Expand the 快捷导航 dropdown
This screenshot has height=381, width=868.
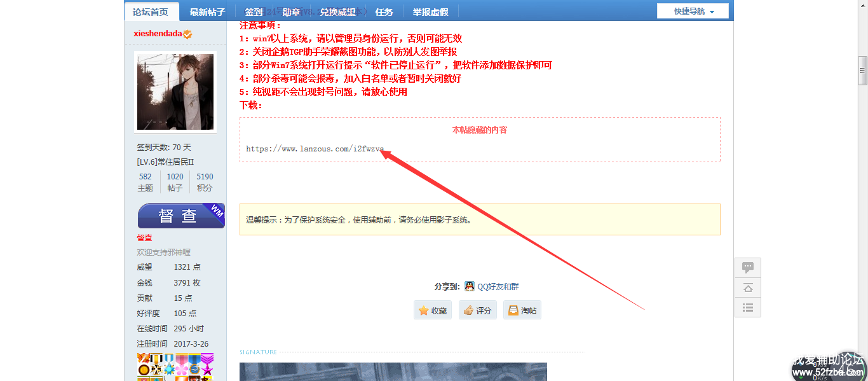tap(693, 11)
